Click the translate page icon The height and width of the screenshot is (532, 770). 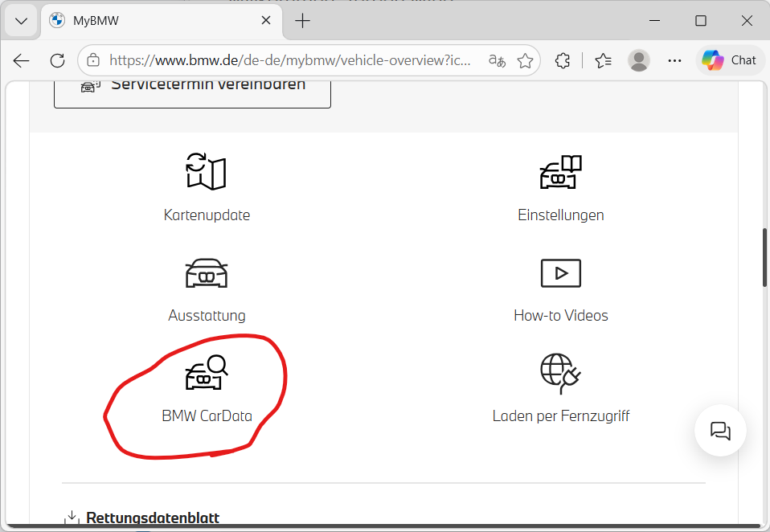click(497, 60)
